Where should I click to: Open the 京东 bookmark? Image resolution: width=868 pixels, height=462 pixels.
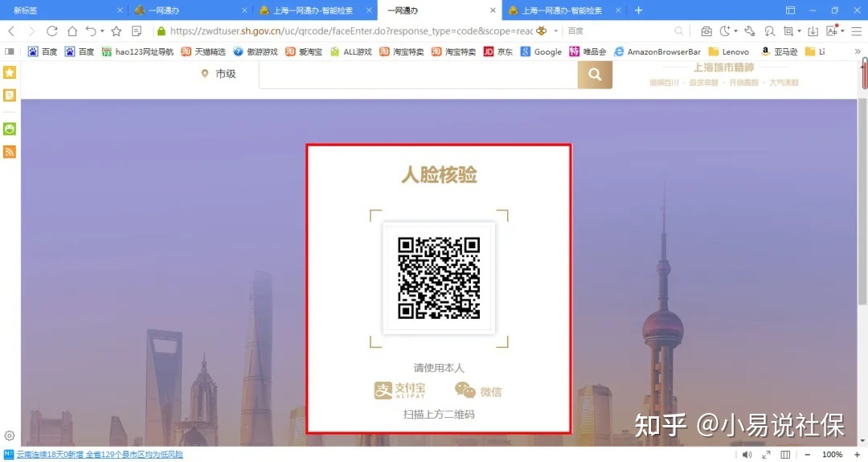point(498,51)
